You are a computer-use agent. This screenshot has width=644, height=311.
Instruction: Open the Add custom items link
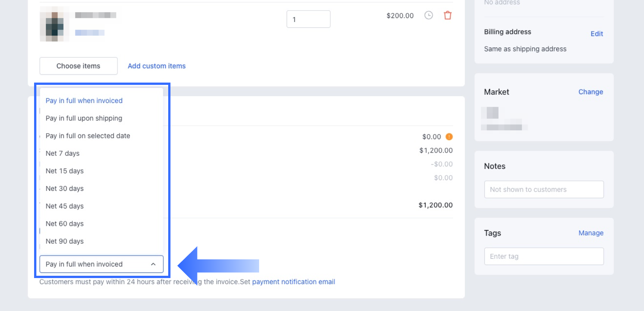(x=156, y=66)
